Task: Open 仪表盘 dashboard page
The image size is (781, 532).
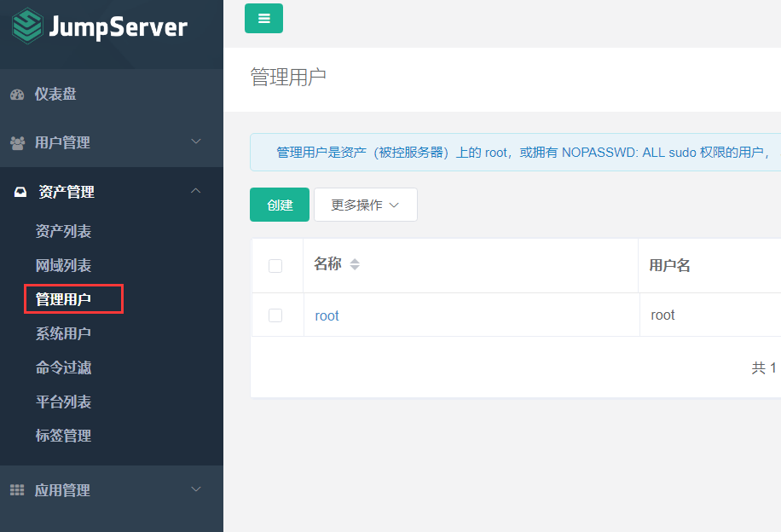Action: (x=55, y=94)
